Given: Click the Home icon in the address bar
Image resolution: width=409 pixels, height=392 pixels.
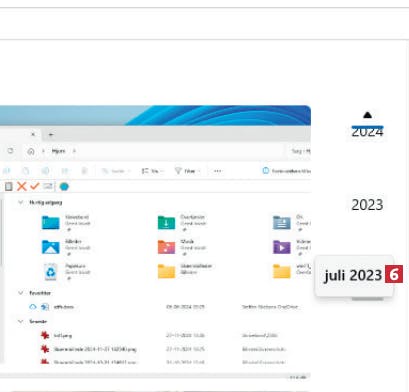Looking at the screenshot, I should point(31,151).
